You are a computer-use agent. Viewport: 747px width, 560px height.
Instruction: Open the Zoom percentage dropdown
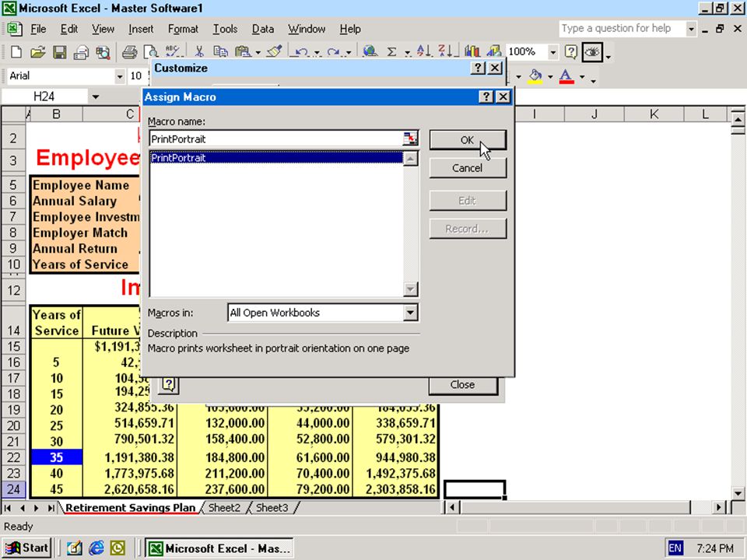[x=552, y=52]
